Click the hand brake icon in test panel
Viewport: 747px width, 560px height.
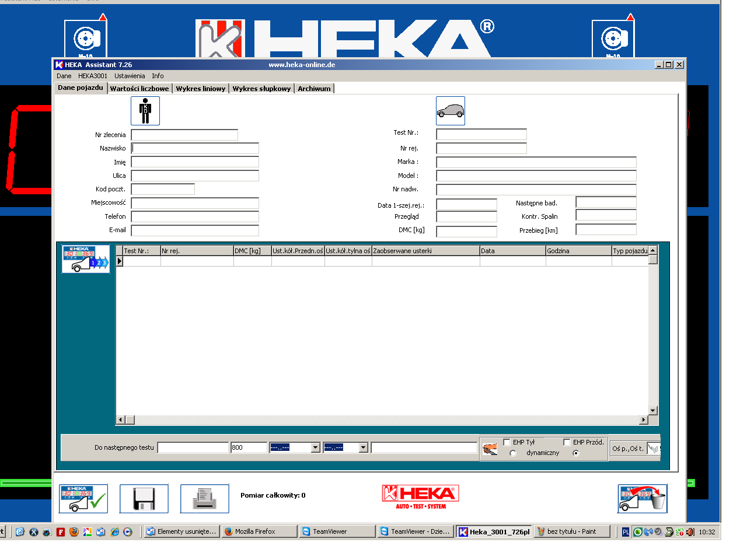(x=490, y=449)
